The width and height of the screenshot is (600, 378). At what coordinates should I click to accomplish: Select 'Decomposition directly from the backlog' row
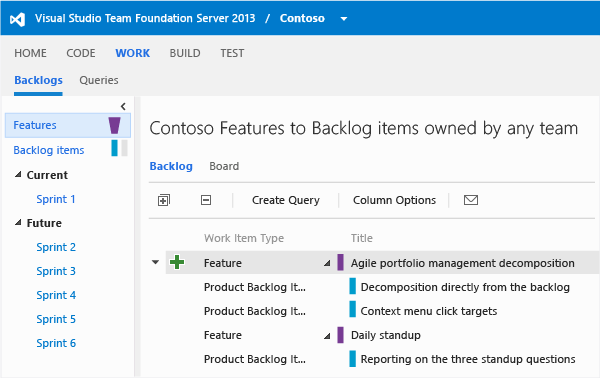465,287
